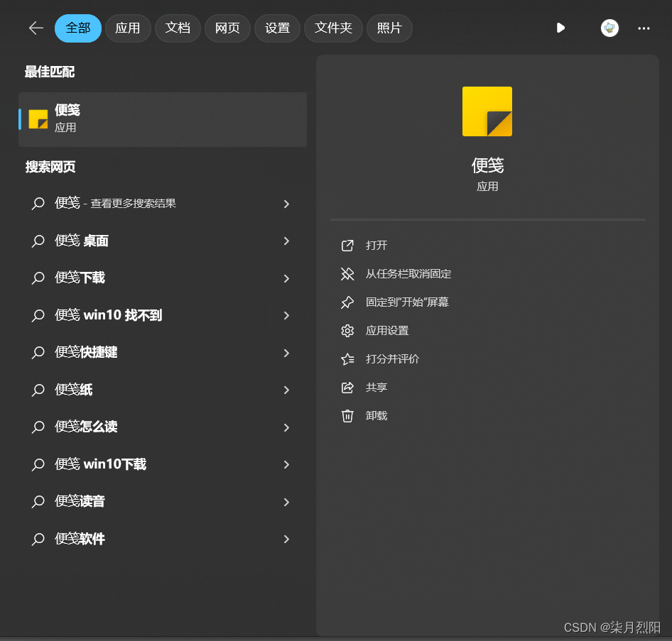672x641 pixels.
Task: Go back with the left arrow icon
Action: point(36,28)
